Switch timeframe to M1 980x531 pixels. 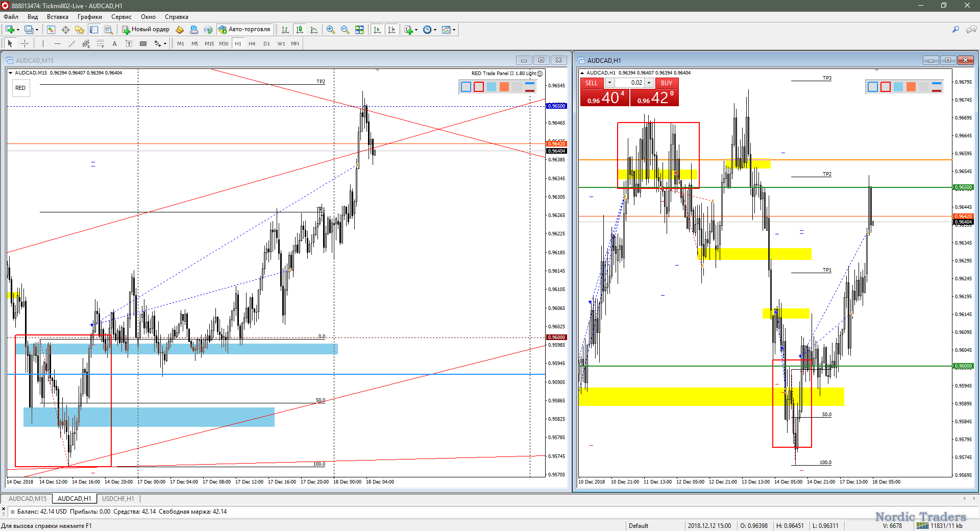[181, 44]
